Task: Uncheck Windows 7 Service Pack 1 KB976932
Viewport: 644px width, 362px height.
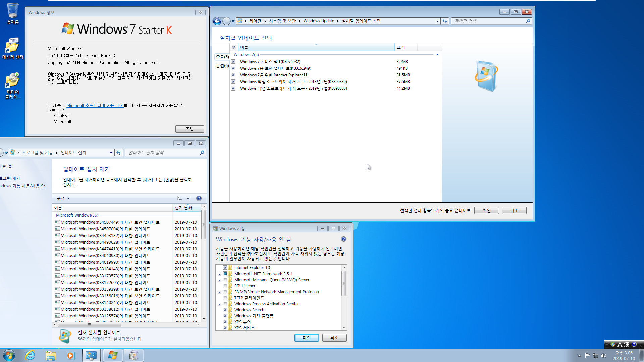Action: coord(233,62)
